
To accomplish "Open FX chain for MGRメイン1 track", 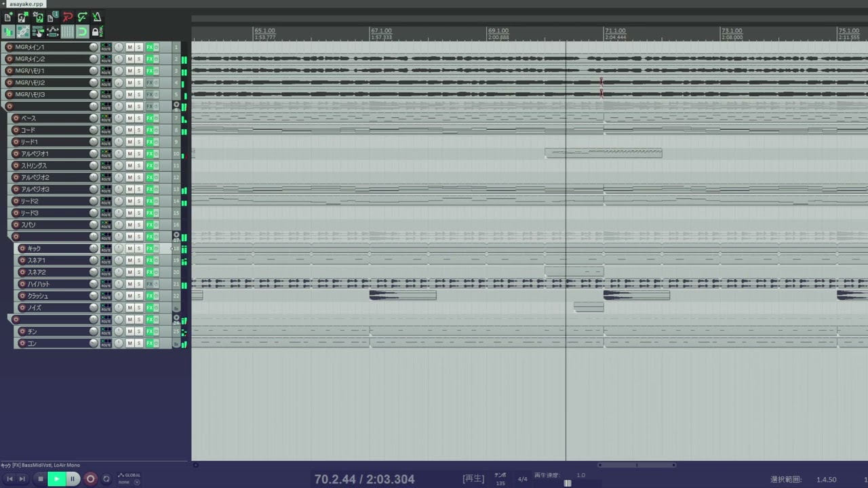I will (149, 47).
